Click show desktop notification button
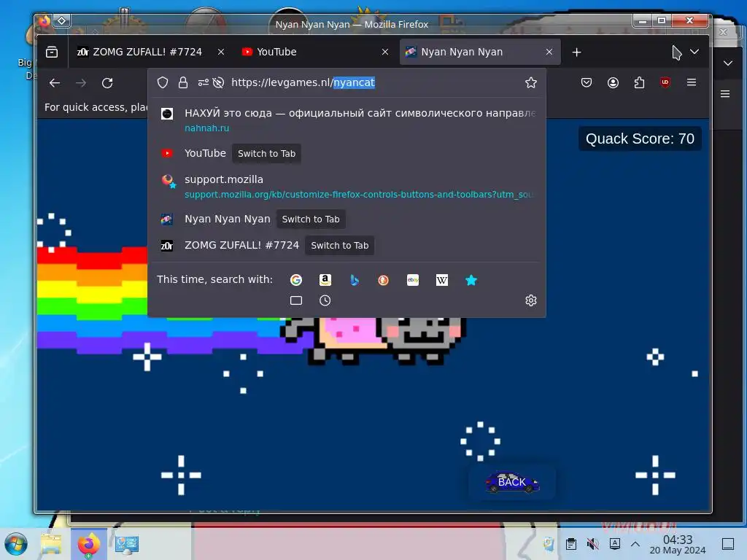747x560 pixels. click(728, 543)
